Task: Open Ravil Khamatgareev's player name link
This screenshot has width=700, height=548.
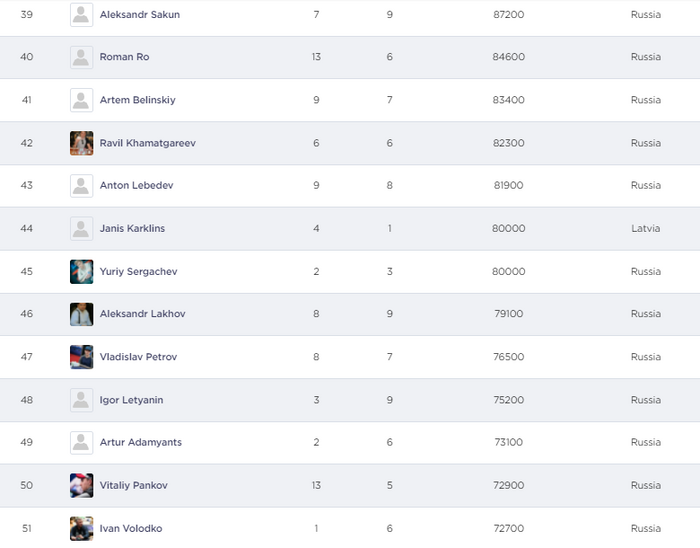Action: 147,143
